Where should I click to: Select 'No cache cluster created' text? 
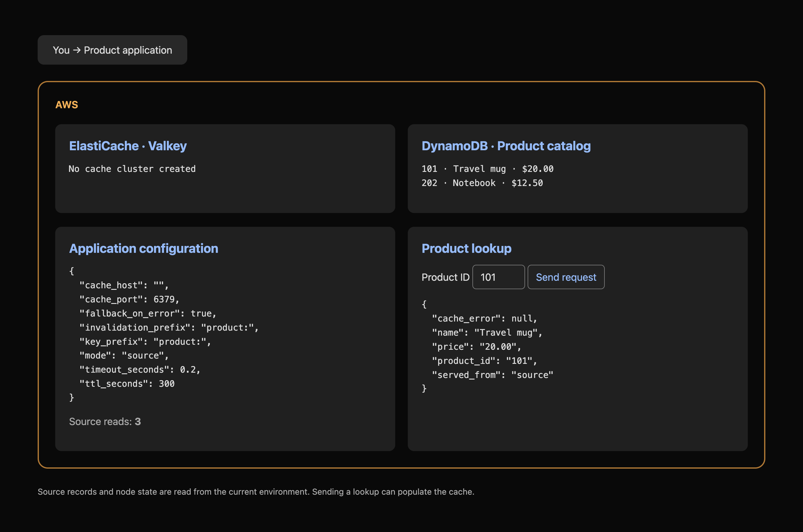click(132, 169)
